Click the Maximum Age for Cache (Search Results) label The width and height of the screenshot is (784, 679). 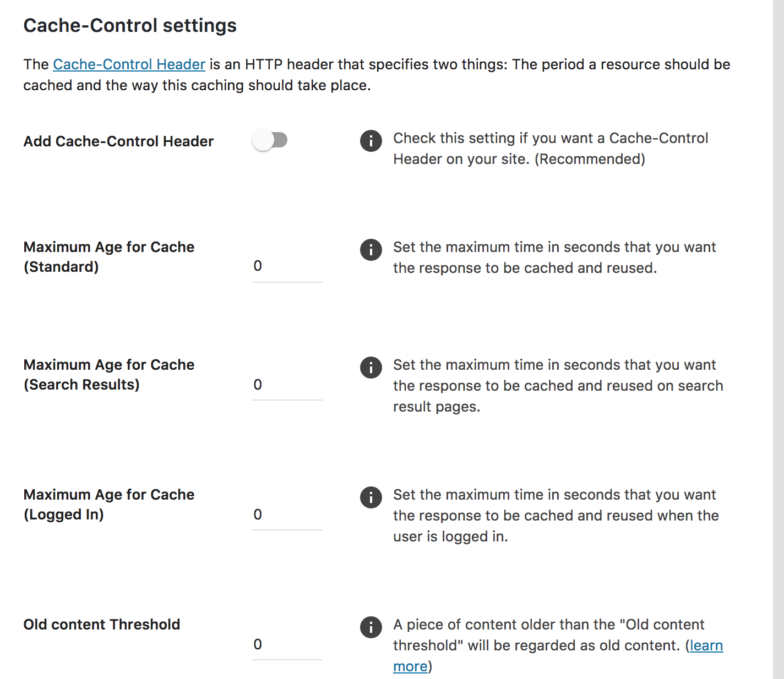point(109,375)
